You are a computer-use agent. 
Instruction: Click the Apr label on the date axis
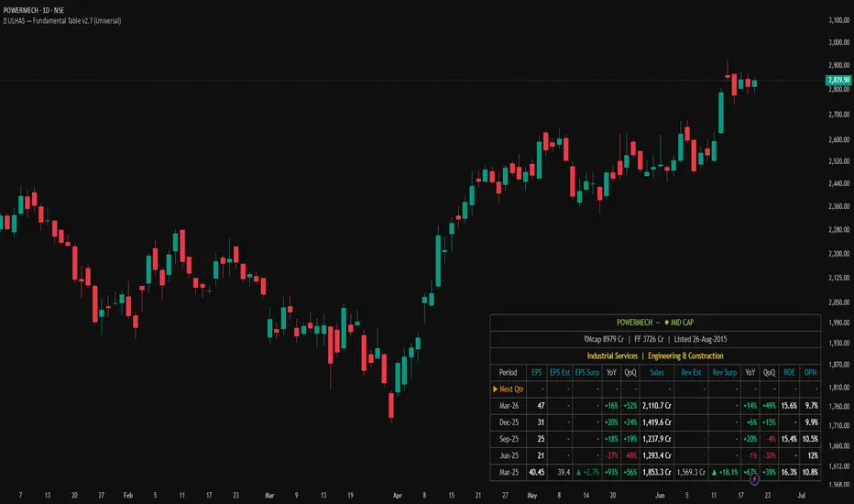tap(397, 495)
